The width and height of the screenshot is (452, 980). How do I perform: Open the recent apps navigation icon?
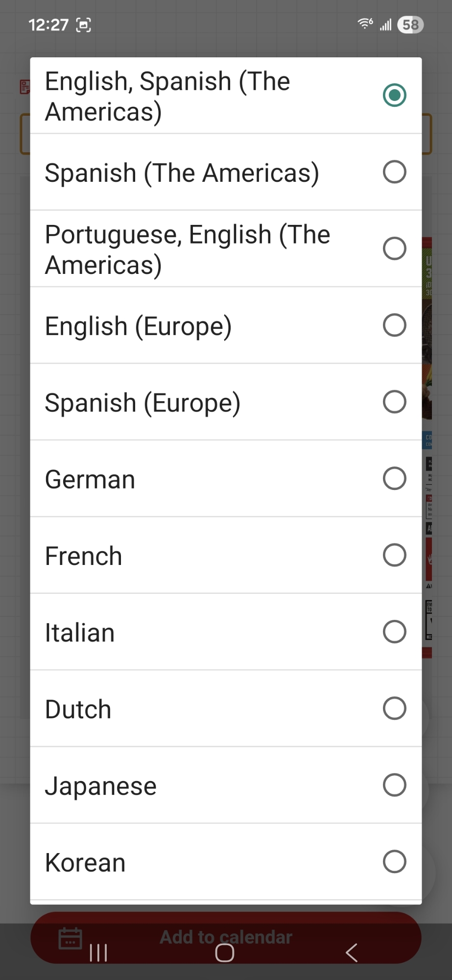(98, 953)
